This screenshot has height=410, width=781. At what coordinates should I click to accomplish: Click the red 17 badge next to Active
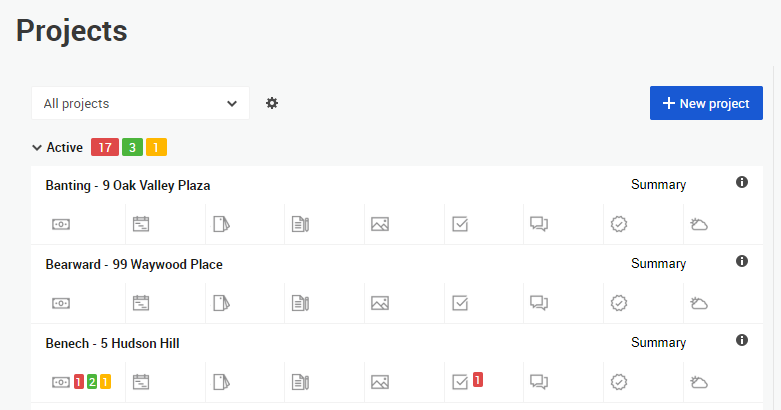[x=105, y=147]
